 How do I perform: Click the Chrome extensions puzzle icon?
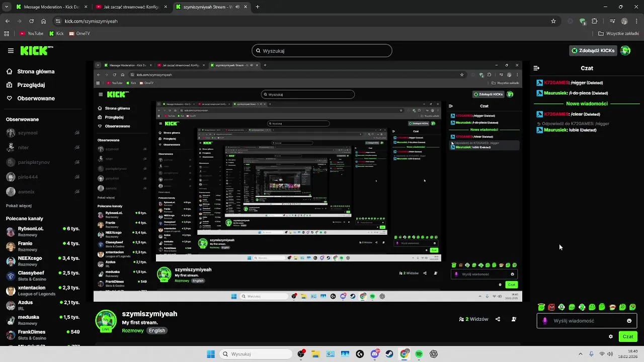(595, 21)
